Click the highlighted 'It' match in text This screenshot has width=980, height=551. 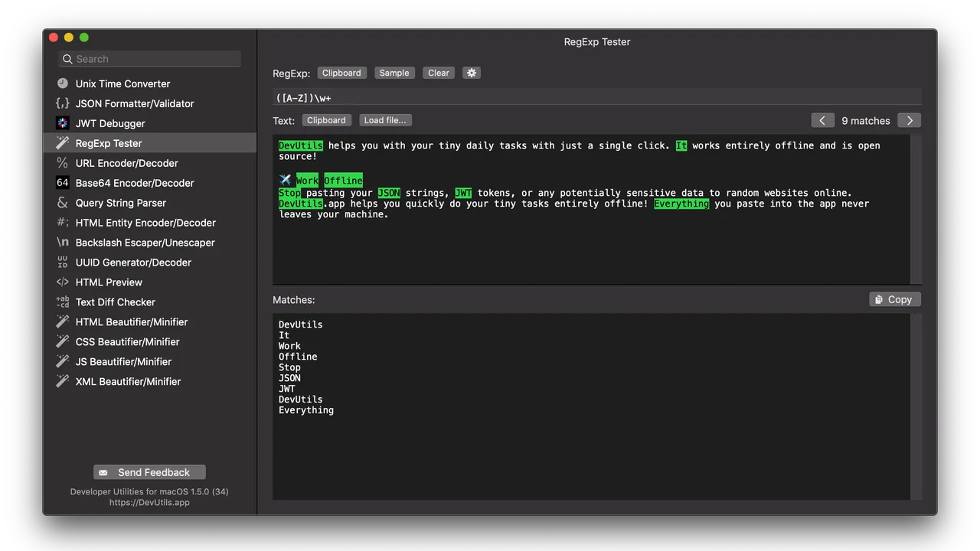point(681,145)
